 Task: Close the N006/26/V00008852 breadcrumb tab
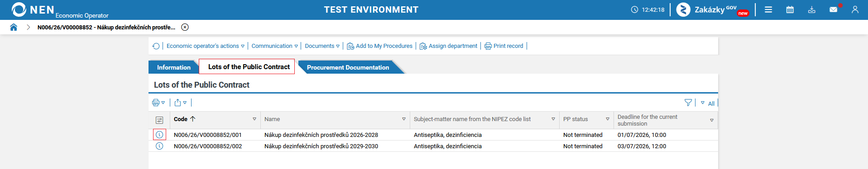(x=185, y=27)
